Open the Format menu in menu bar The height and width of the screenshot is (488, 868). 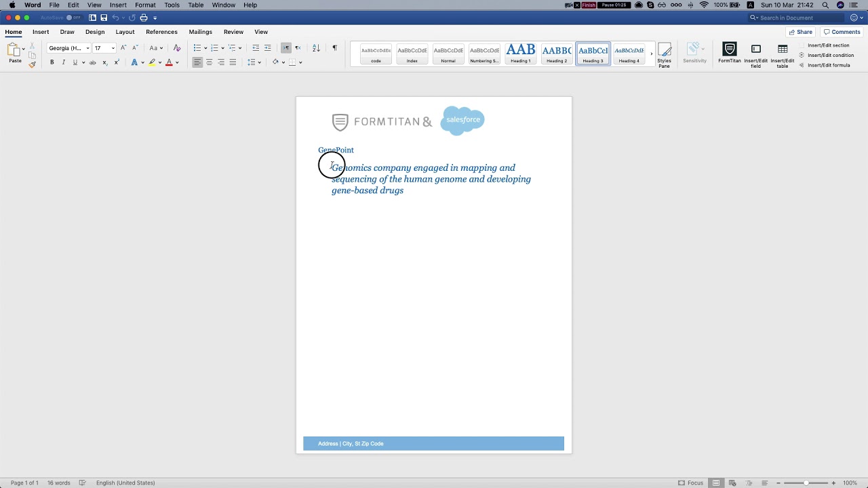pos(145,5)
